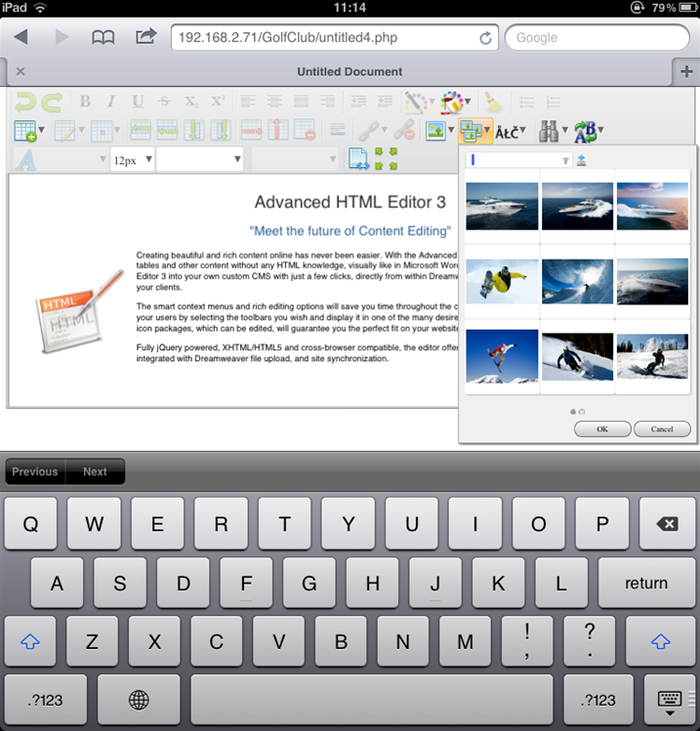Open the empty dropdown next to font size
Image resolution: width=700 pixels, height=731 pixels.
pyautogui.click(x=199, y=159)
